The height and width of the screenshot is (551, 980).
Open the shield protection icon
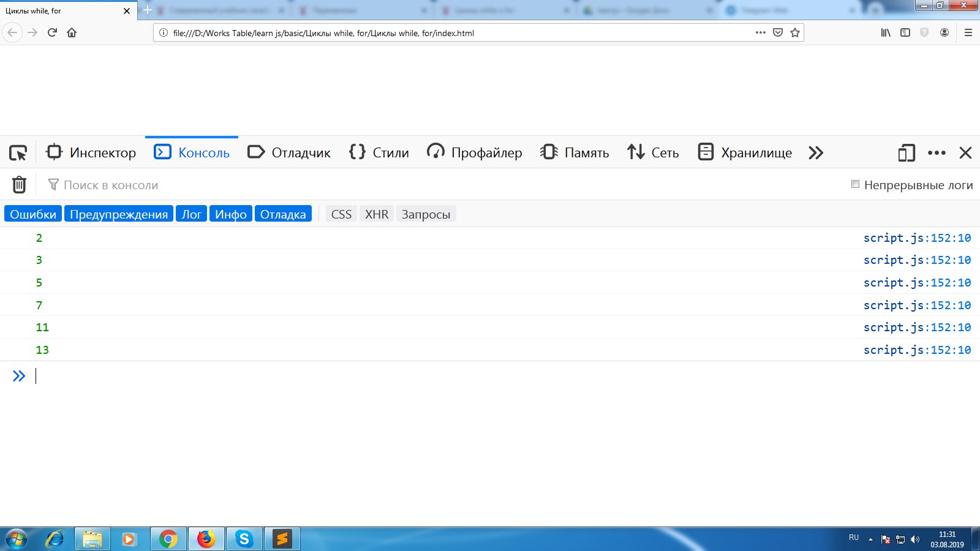pyautogui.click(x=924, y=32)
